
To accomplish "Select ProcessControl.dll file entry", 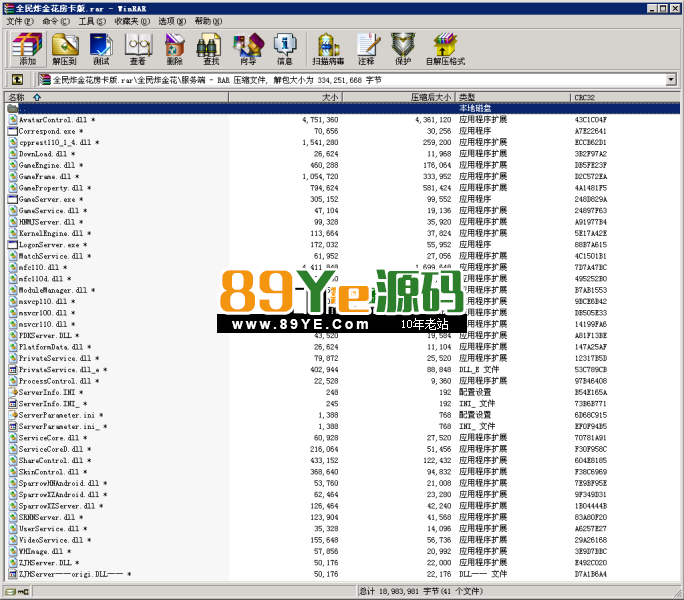I will point(342,381).
